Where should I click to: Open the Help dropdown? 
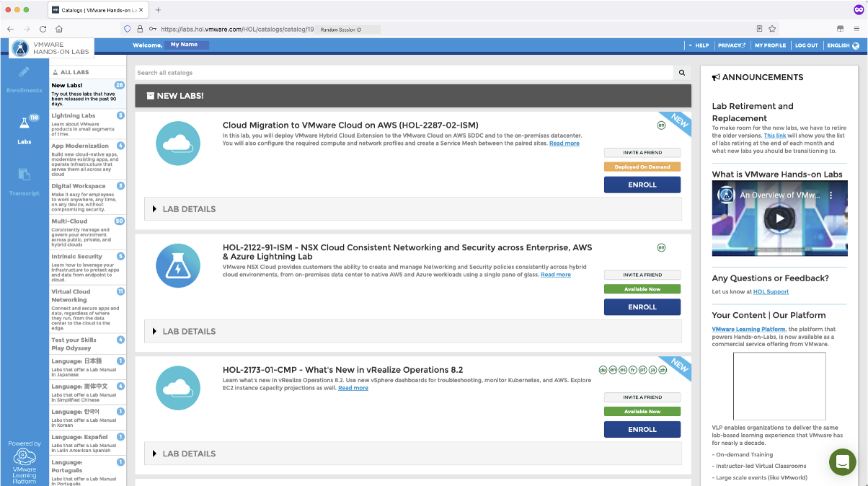698,45
